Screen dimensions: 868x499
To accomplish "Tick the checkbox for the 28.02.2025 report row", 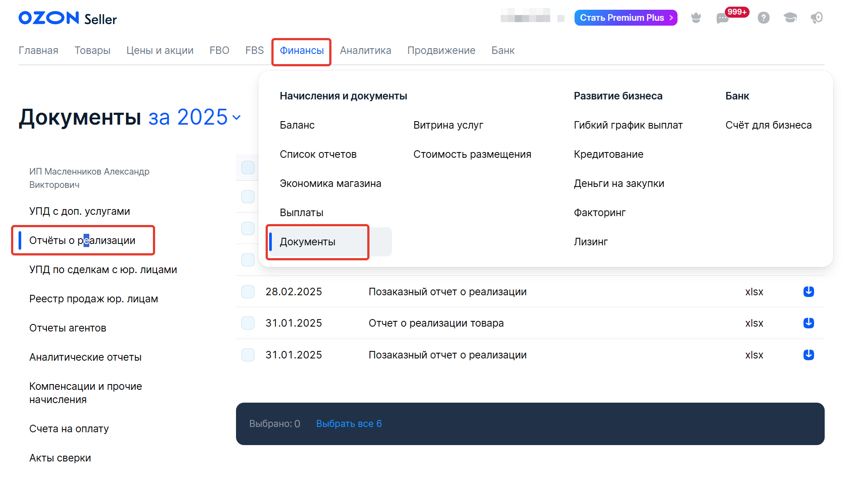I will tap(248, 292).
